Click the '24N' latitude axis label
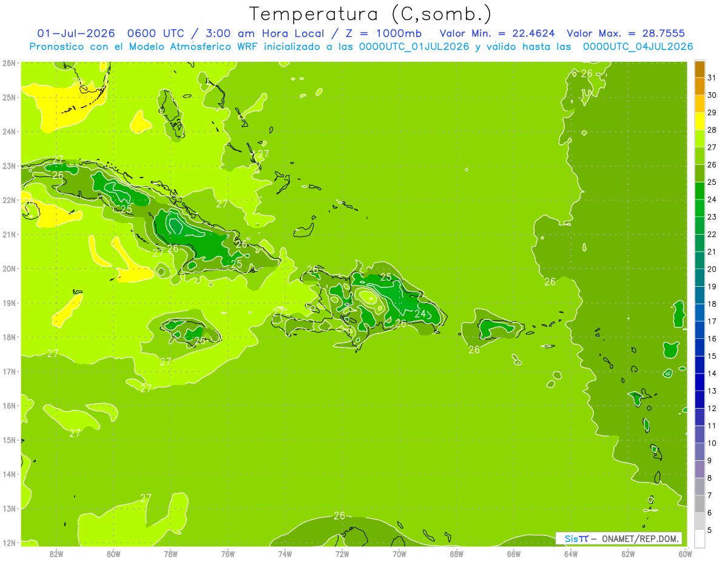728x562 pixels. pyautogui.click(x=9, y=132)
